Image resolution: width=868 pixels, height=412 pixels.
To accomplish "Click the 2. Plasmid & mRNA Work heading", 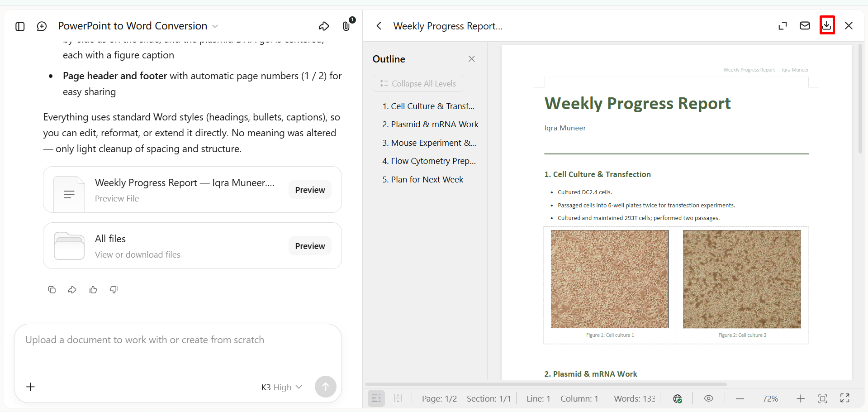I will pos(591,374).
